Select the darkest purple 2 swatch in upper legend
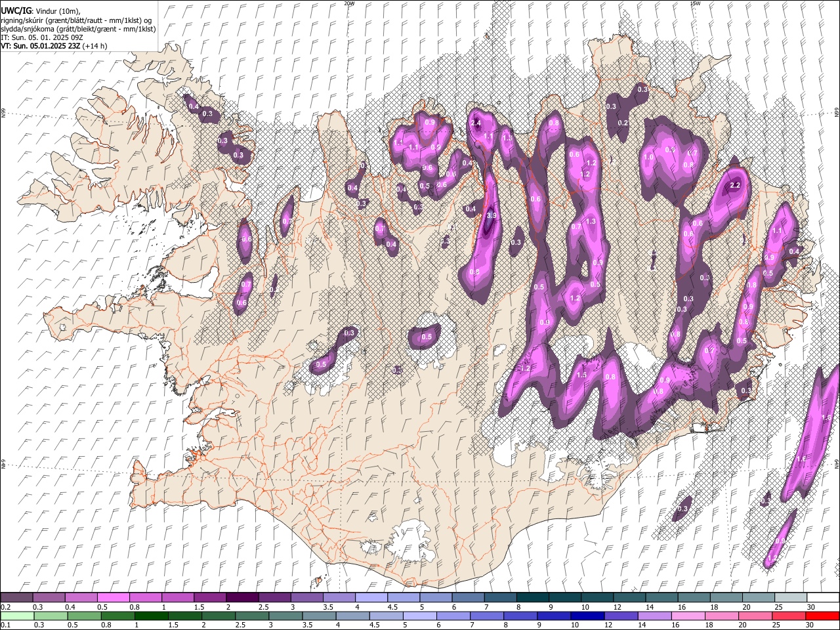This screenshot has width=840, height=630. (x=241, y=597)
